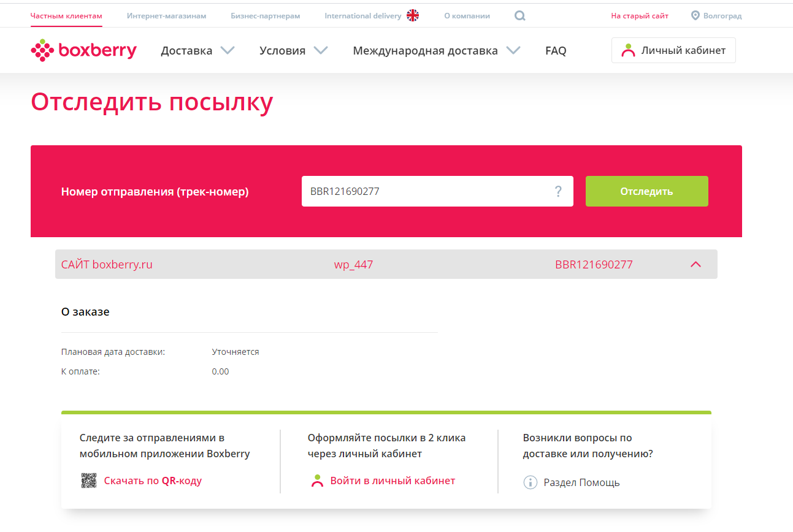This screenshot has width=793, height=532.
Task: Click the К оплате label
Action: tap(80, 371)
